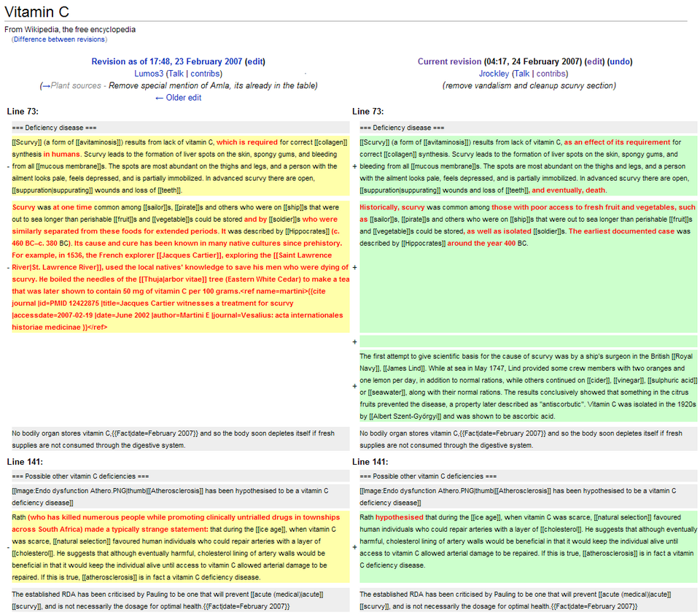Click the yellow Rath paragraph in the left column
The image size is (700, 615).
click(179, 547)
